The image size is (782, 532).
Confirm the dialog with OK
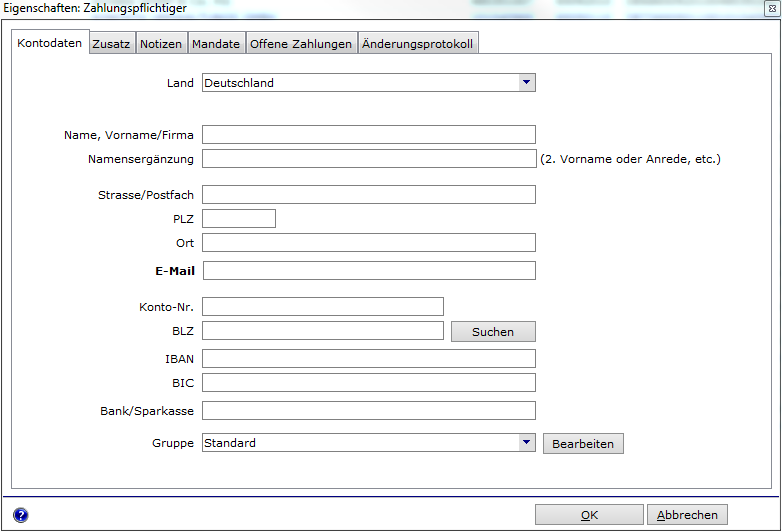(x=589, y=515)
